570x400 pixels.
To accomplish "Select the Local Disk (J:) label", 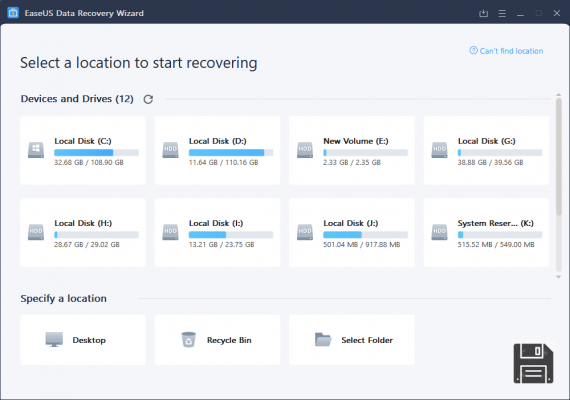I will [x=351, y=223].
